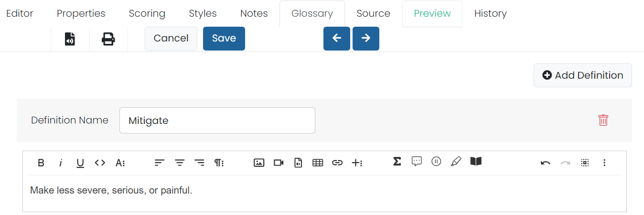Add a new definition
The height and width of the screenshot is (215, 644).
point(583,75)
